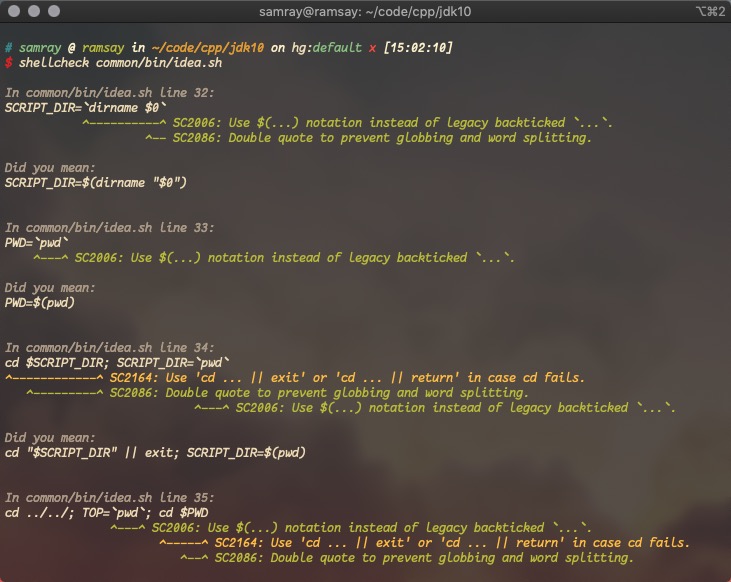This screenshot has width=731, height=582.
Task: Click the window title samray@ramsay
Action: click(365, 11)
